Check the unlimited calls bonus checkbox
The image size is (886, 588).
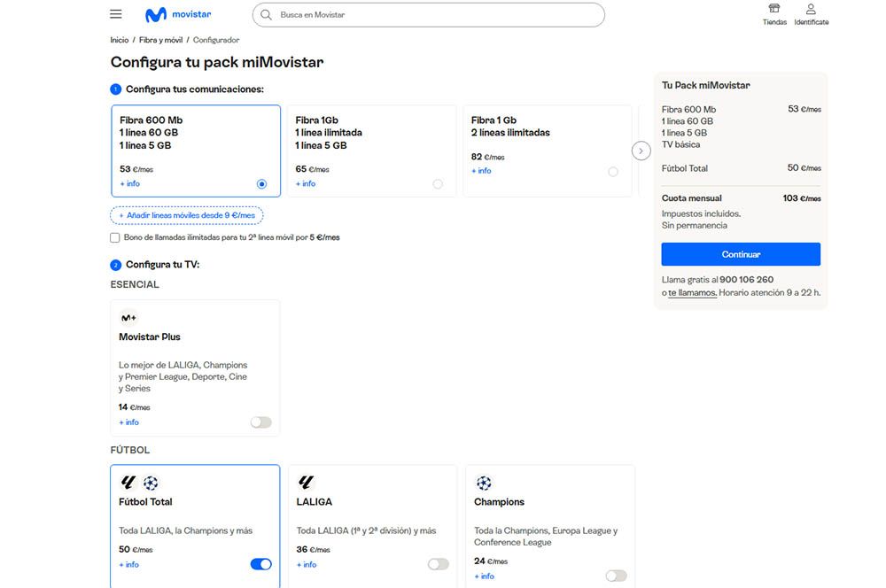[x=115, y=238]
